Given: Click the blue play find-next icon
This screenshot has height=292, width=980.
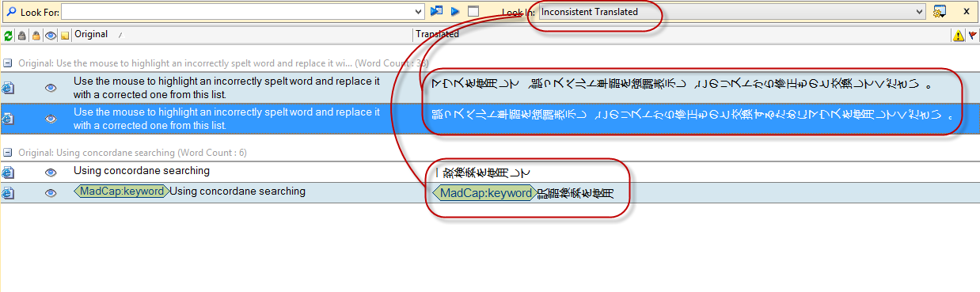Looking at the screenshot, I should pos(455,11).
